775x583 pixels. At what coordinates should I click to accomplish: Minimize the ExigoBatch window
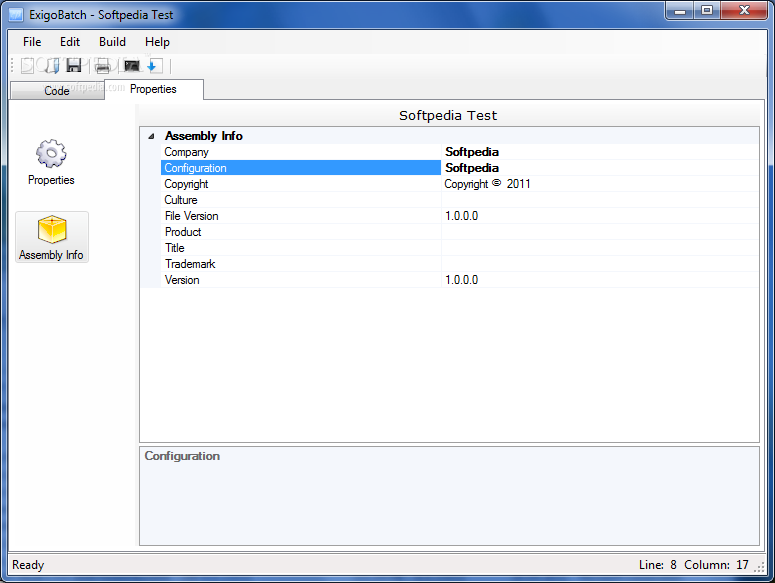(680, 10)
